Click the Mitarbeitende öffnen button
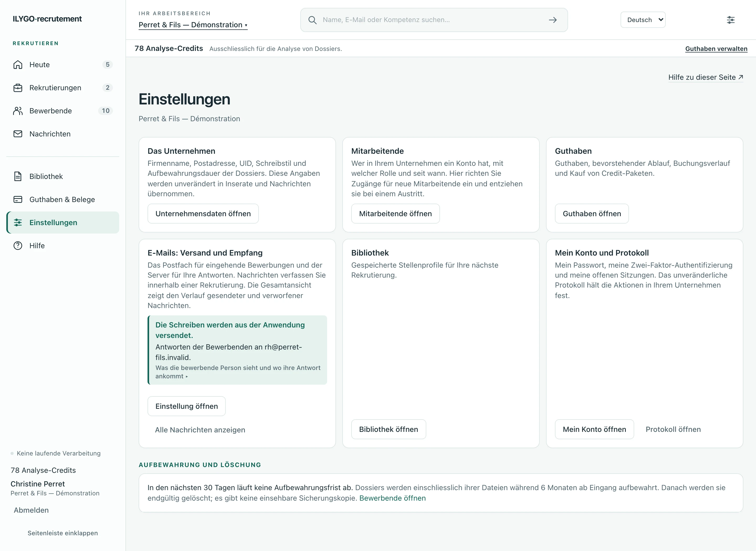This screenshot has width=756, height=551. [395, 214]
